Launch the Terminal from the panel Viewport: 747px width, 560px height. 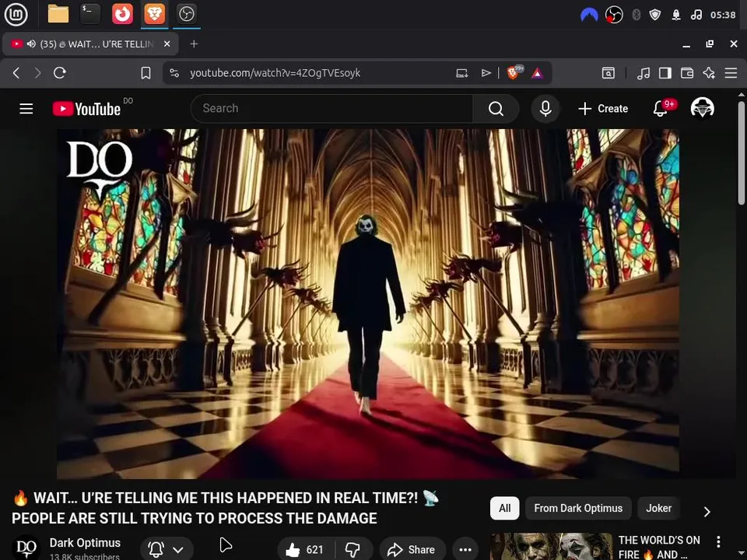(x=90, y=14)
